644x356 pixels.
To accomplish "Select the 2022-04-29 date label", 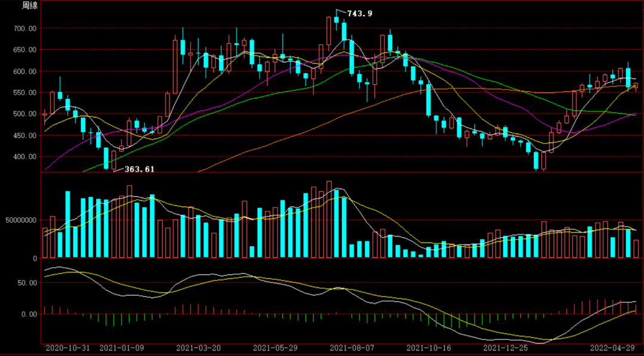I will (x=613, y=348).
